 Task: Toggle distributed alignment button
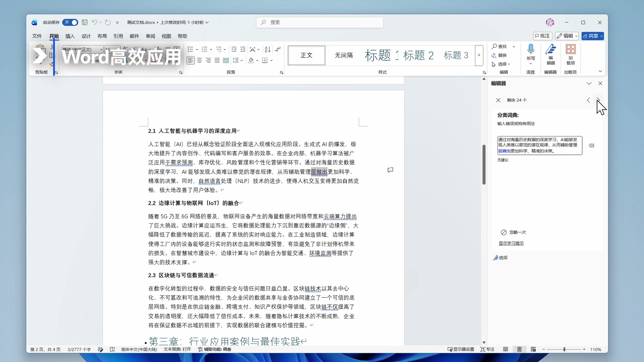(226, 60)
